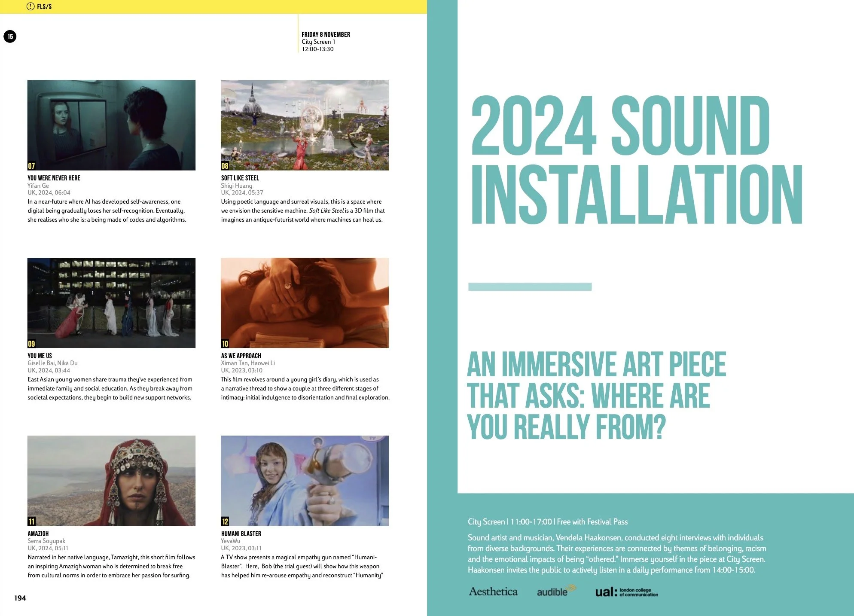This screenshot has width=854, height=616.
Task: Click the AMAZIGH film title
Action: click(x=38, y=534)
